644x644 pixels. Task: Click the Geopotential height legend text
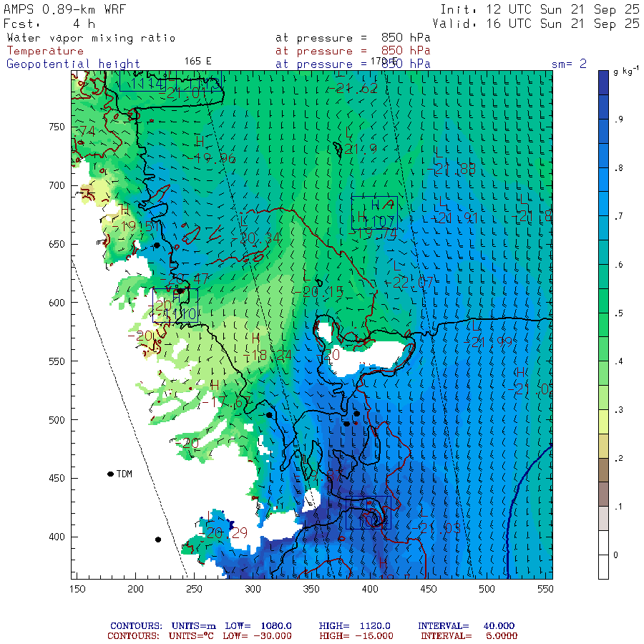tap(73, 64)
